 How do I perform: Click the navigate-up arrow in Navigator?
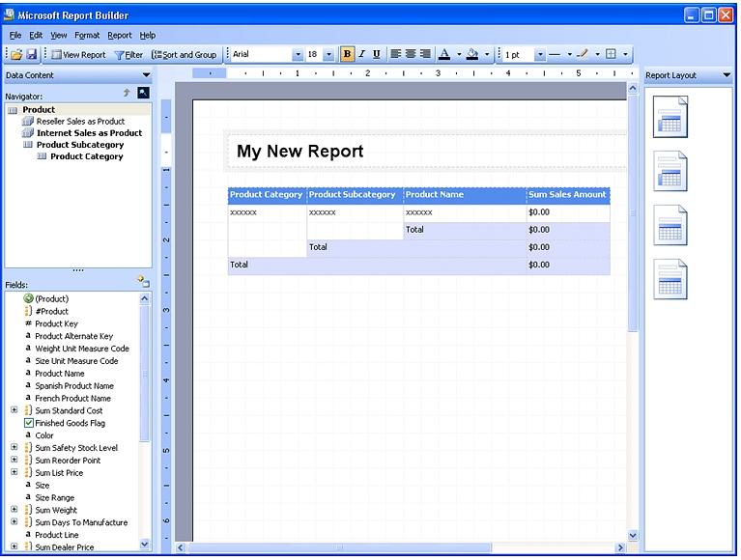(127, 94)
